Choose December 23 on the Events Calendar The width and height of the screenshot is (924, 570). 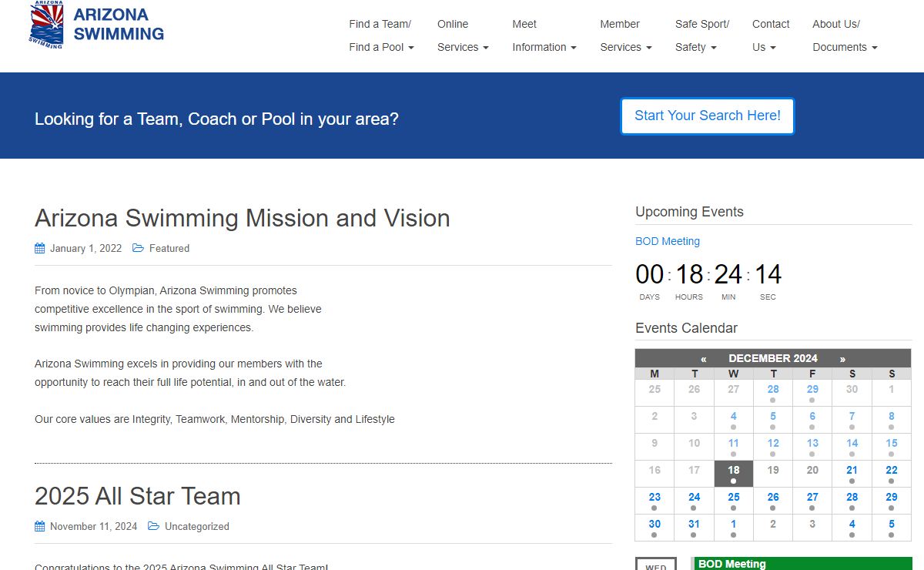(654, 501)
